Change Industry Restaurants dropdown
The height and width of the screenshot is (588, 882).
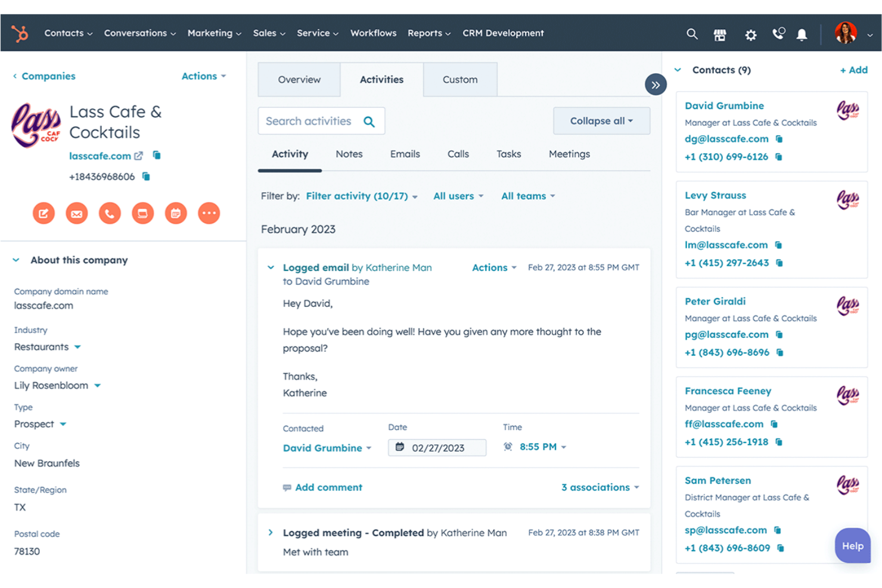[48, 347]
